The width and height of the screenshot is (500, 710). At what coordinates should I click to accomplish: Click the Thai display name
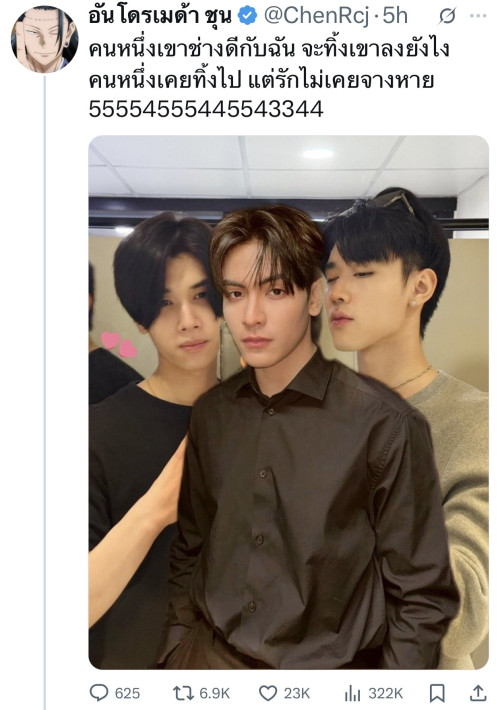click(x=160, y=16)
